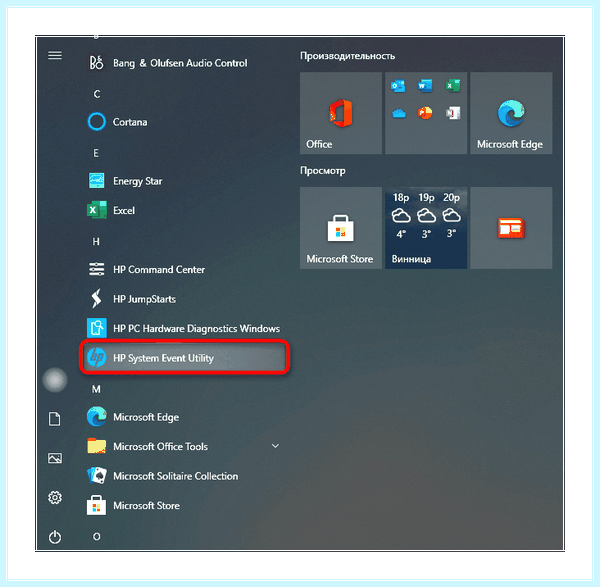Viewport: 600px width, 587px height.
Task: Open Pictures from the sidebar icon
Action: [x=55, y=458]
